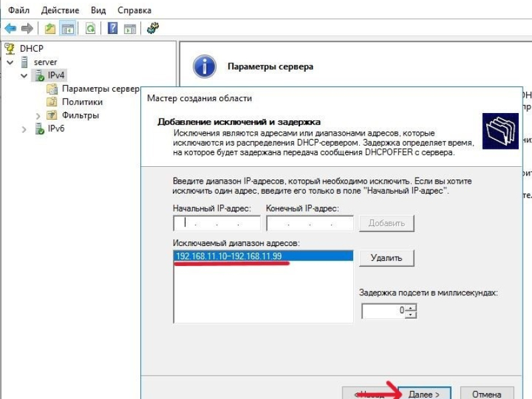Select the Фильтры tree item
The image size is (532, 399).
pos(80,115)
